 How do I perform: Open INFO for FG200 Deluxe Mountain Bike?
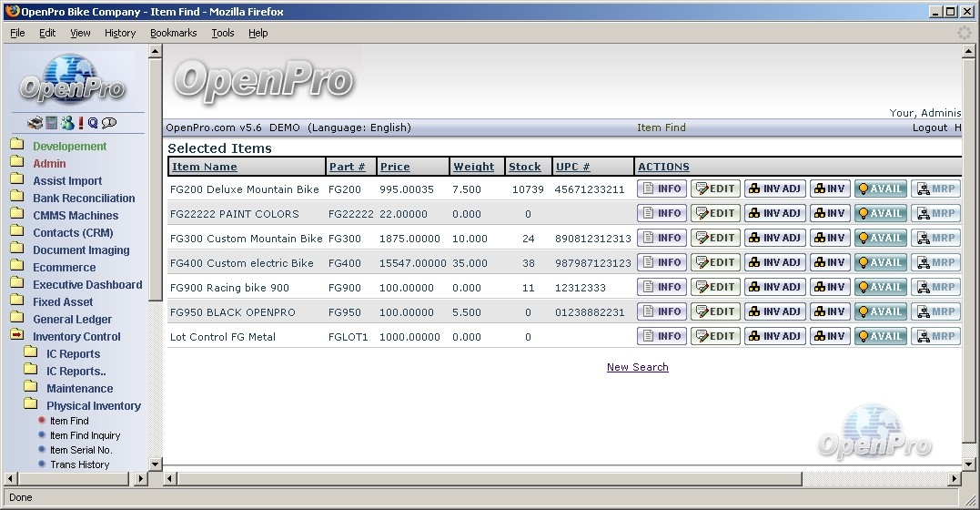point(662,189)
